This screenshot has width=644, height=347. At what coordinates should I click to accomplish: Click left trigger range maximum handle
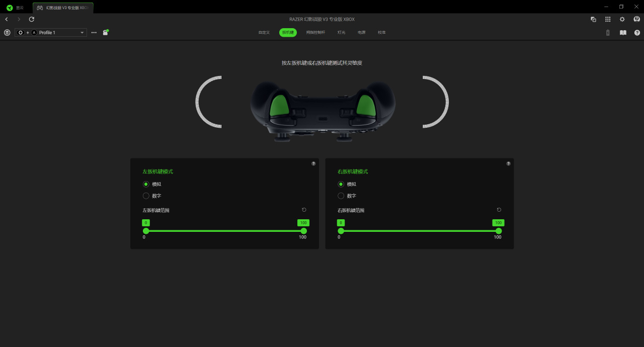(x=303, y=231)
